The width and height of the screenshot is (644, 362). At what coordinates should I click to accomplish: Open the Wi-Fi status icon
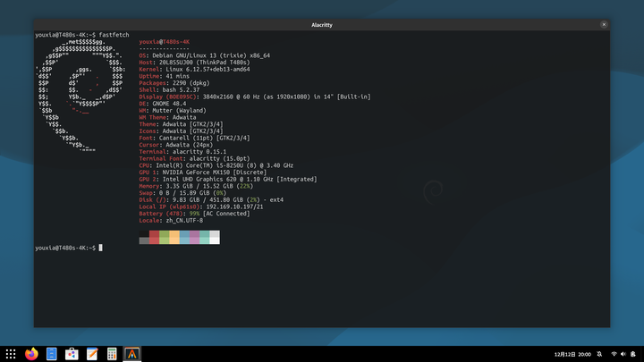click(x=614, y=354)
